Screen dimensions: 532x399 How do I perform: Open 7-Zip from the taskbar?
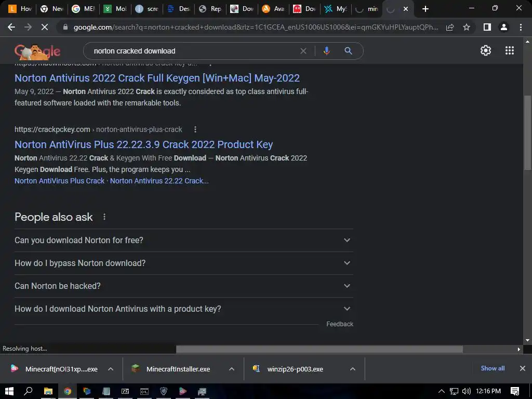pyautogui.click(x=125, y=391)
